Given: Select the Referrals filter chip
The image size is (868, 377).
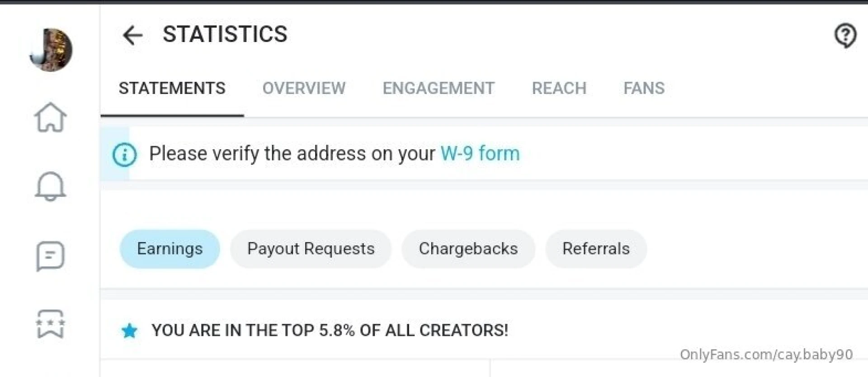Looking at the screenshot, I should coord(596,249).
